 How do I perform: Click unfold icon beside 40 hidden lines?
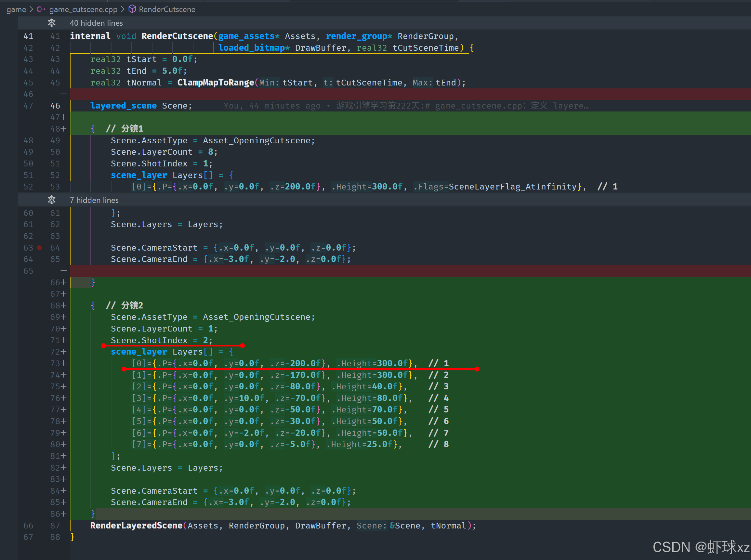click(x=52, y=23)
